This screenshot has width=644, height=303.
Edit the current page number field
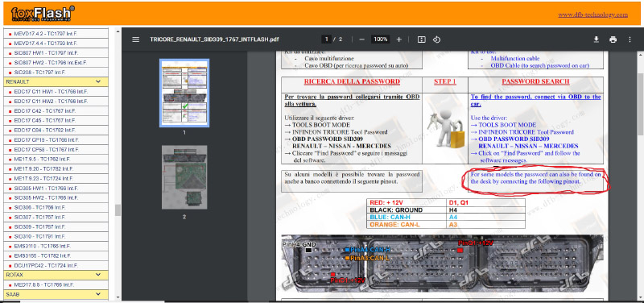tap(327, 39)
